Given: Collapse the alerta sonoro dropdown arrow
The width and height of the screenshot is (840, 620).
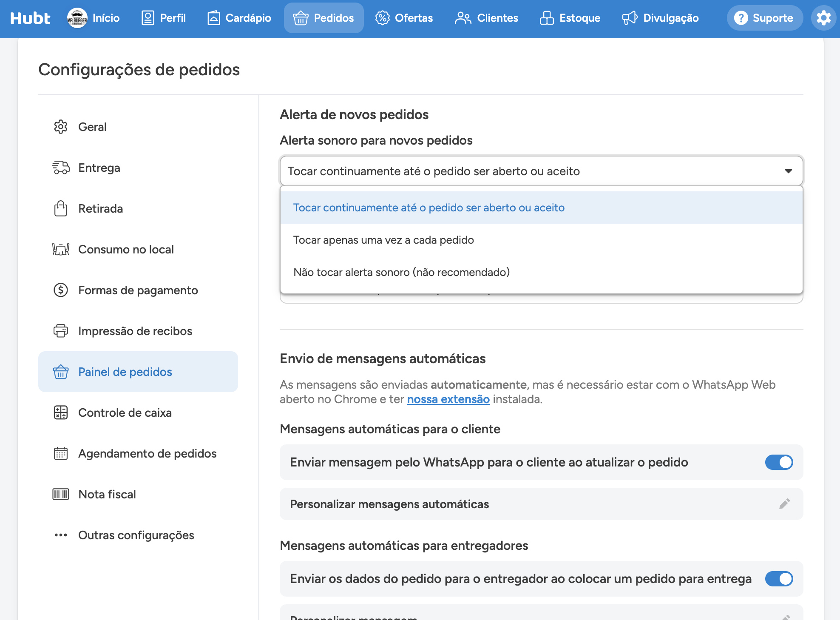Looking at the screenshot, I should tap(789, 171).
